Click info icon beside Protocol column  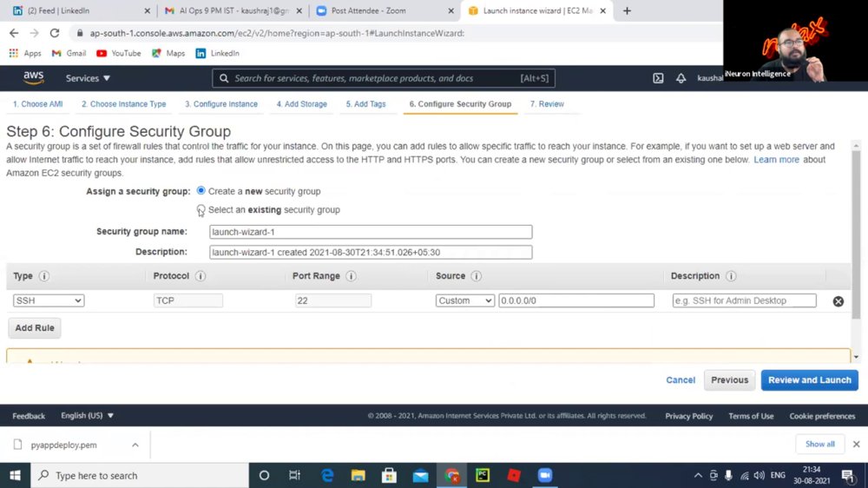point(201,276)
